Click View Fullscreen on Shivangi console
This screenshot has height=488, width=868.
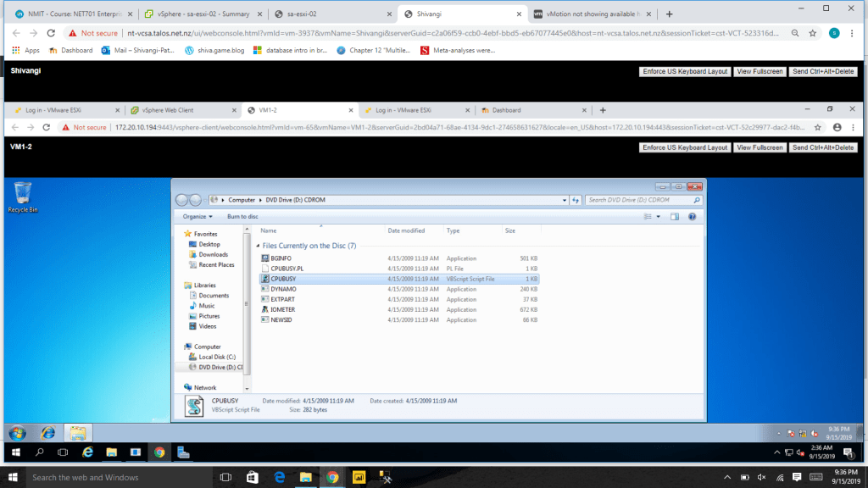click(x=759, y=71)
